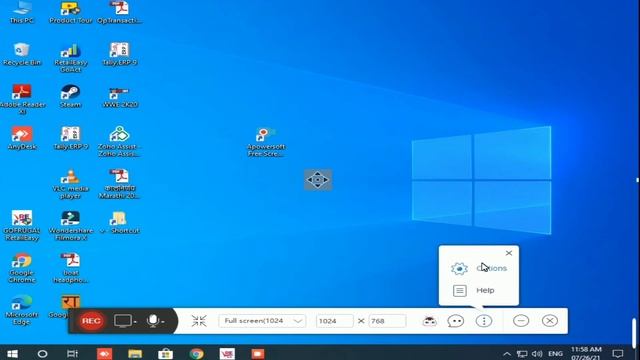Show hidden system tray icons

tap(507, 354)
